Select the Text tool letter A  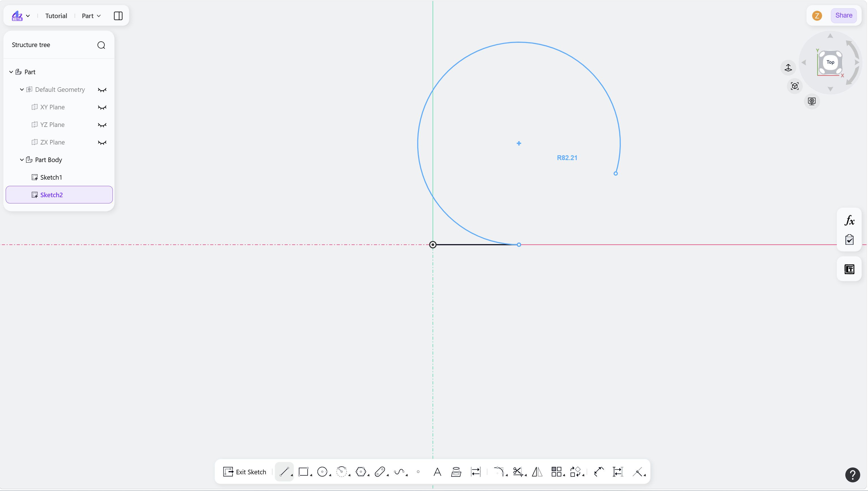click(437, 471)
